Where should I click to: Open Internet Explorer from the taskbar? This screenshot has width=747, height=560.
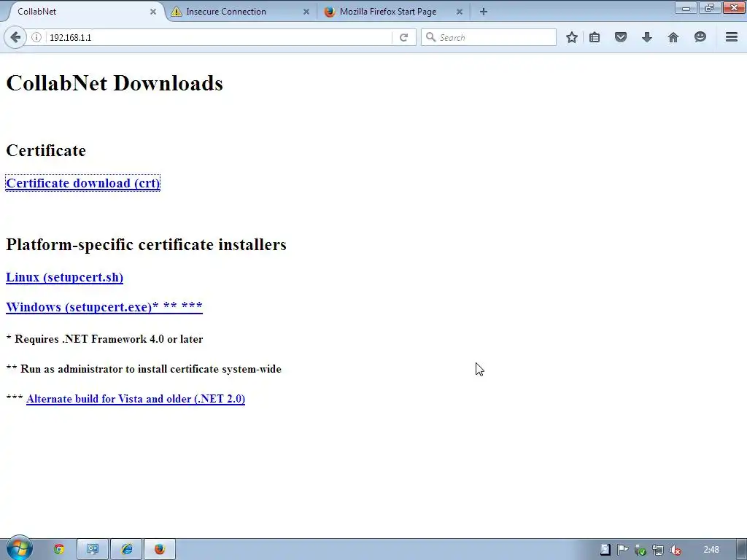(127, 549)
